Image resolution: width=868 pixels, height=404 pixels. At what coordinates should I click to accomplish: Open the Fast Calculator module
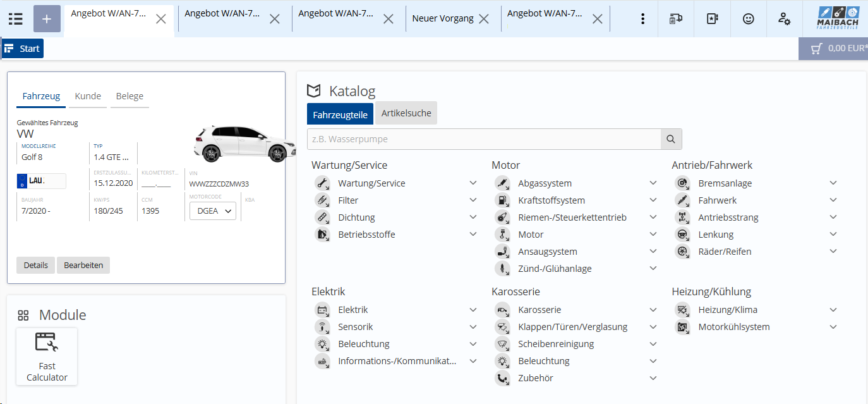(47, 357)
